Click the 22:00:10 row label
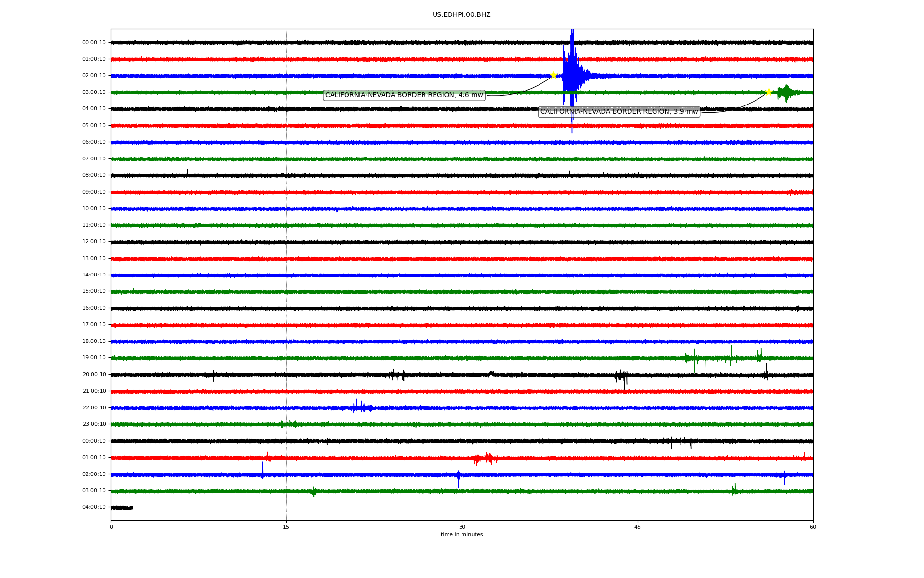924x578 pixels. tap(94, 408)
